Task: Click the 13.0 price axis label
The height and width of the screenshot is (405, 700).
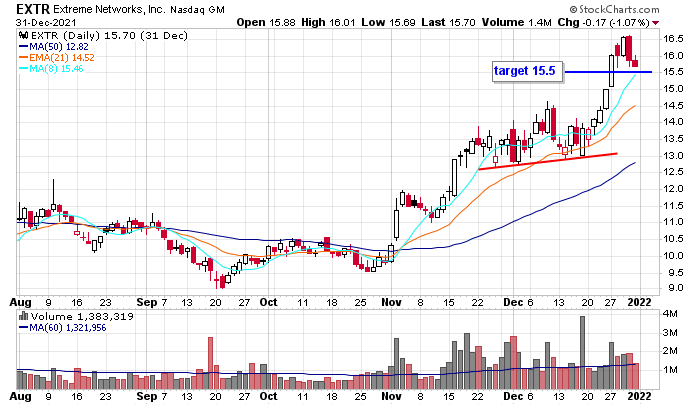Action: tap(673, 155)
